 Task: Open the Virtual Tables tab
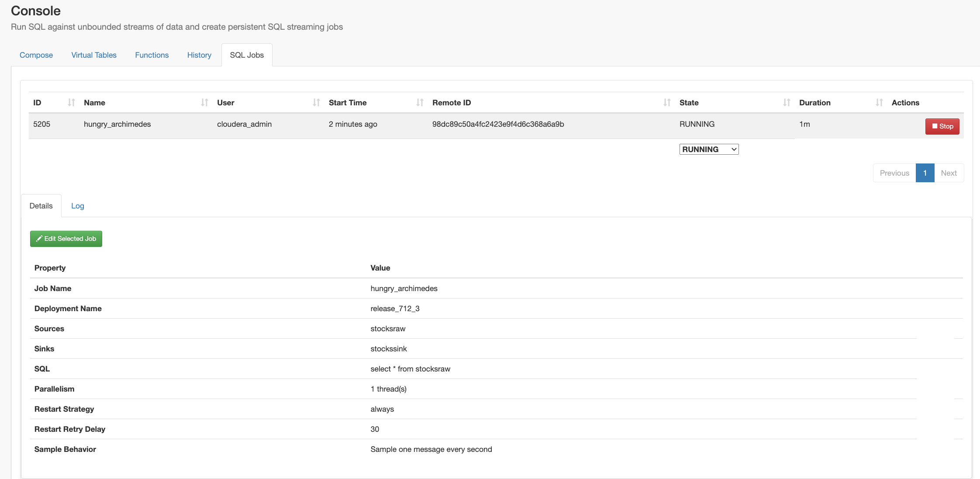coord(94,55)
